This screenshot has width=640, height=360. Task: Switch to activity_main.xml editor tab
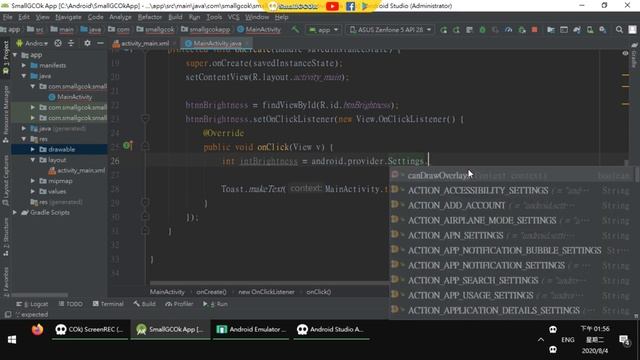click(144, 43)
